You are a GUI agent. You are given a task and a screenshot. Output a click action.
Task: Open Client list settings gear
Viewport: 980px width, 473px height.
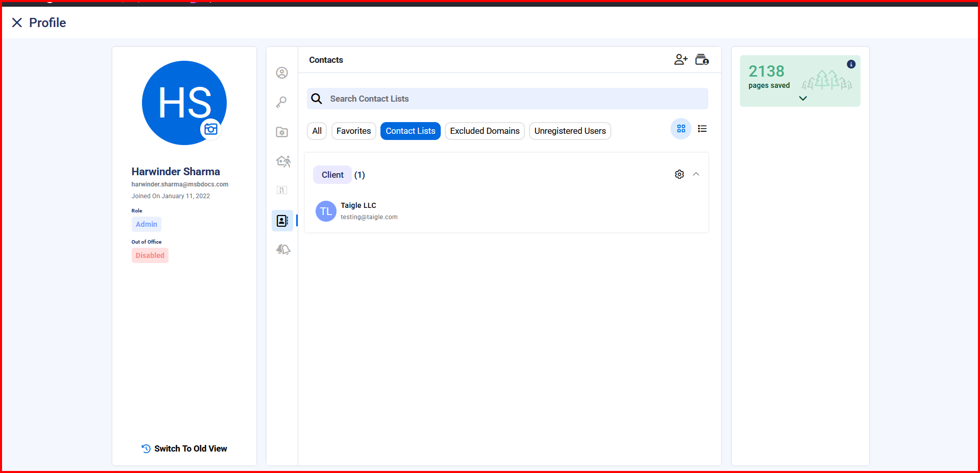679,175
